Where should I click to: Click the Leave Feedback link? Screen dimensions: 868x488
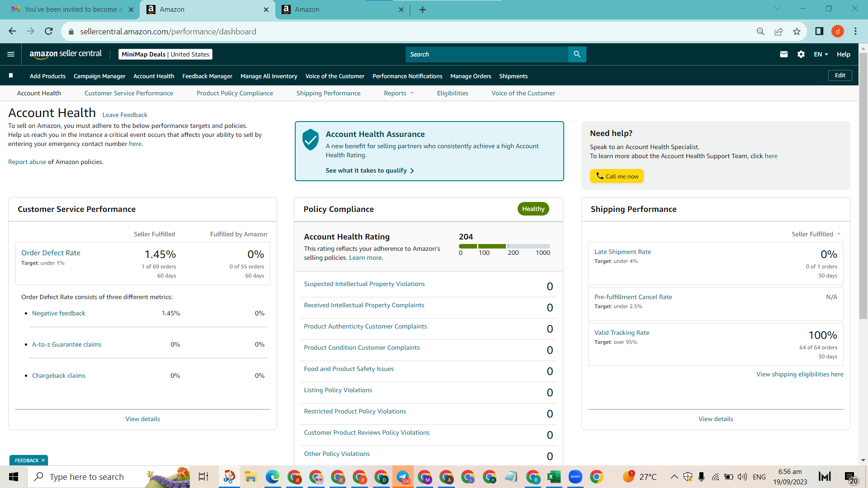(x=125, y=115)
